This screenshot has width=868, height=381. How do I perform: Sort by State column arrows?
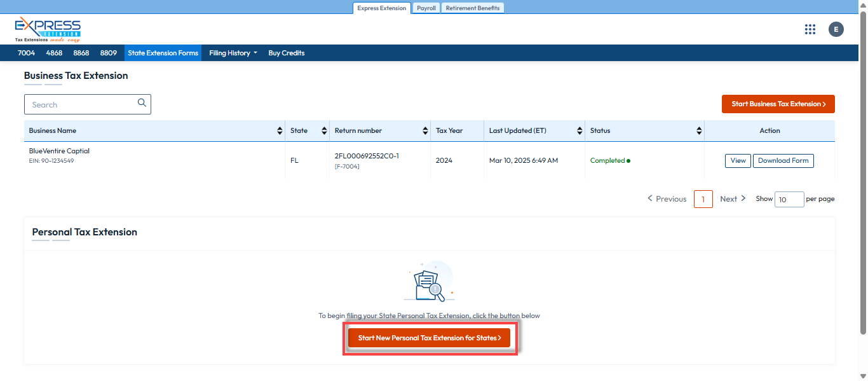click(x=325, y=130)
